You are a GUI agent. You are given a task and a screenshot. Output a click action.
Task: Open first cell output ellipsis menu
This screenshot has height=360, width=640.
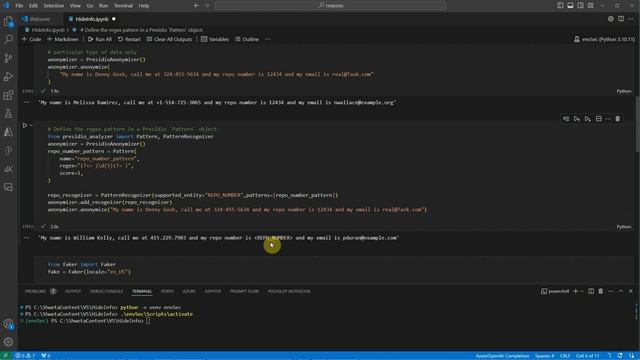click(27, 102)
